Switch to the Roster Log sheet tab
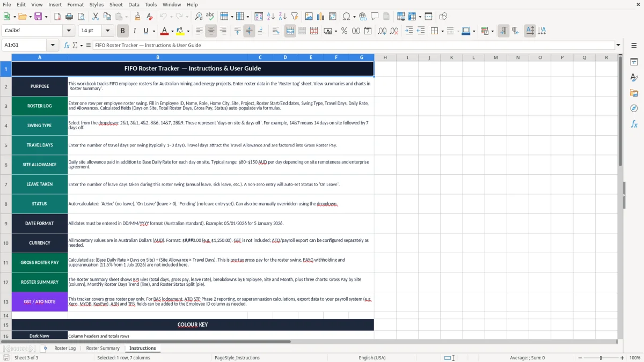Image resolution: width=644 pixels, height=362 pixels. pyautogui.click(x=65, y=348)
